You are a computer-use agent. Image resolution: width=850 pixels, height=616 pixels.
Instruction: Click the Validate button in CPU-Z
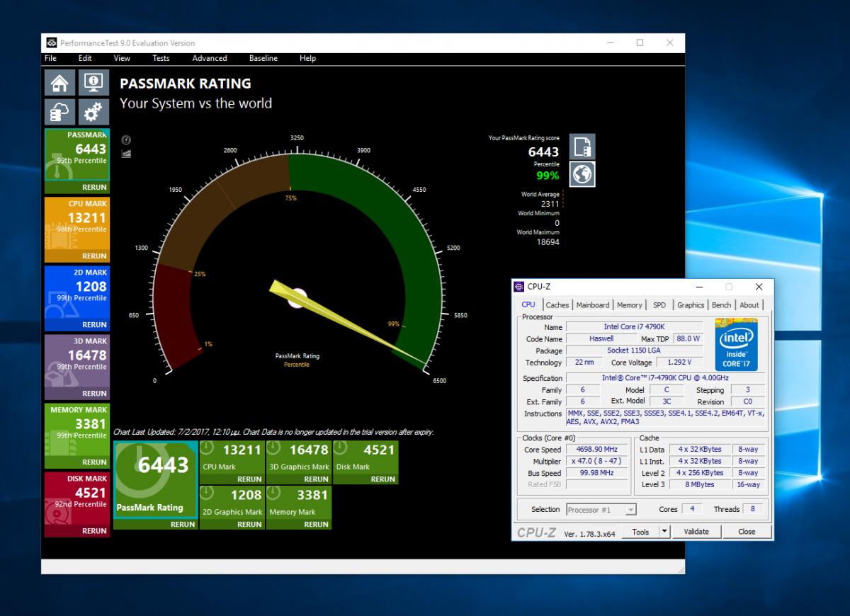[x=696, y=532]
